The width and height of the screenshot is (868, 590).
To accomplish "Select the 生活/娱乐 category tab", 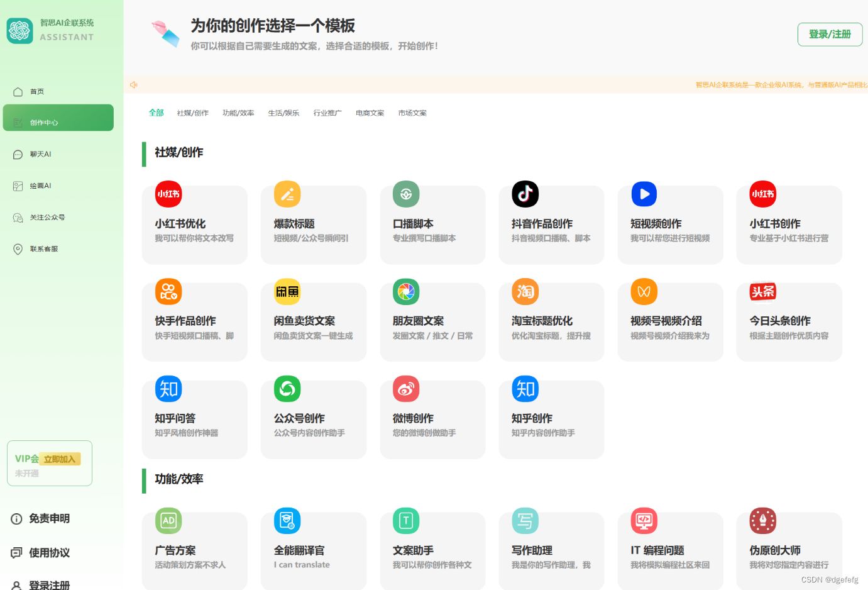I will click(283, 113).
